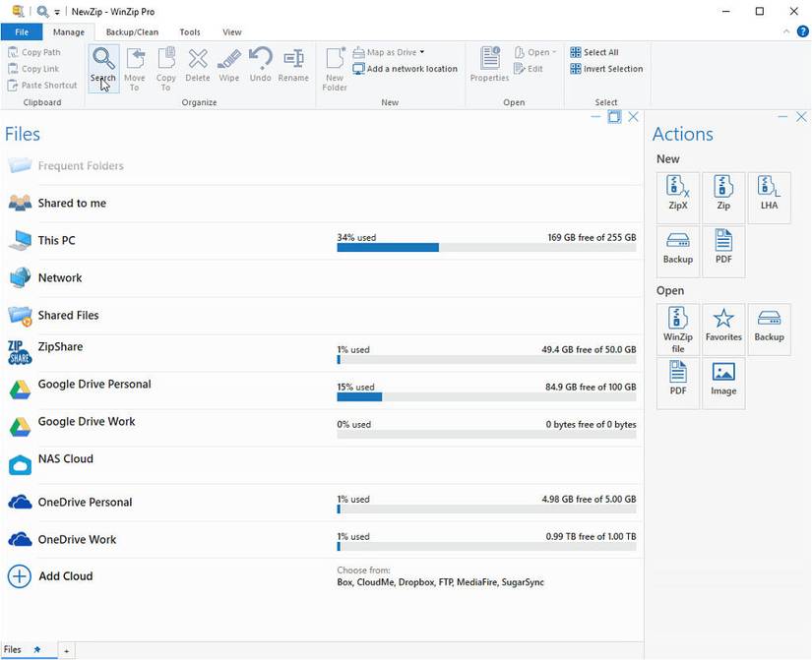
Task: Select the Wipe tool
Action: click(229, 65)
